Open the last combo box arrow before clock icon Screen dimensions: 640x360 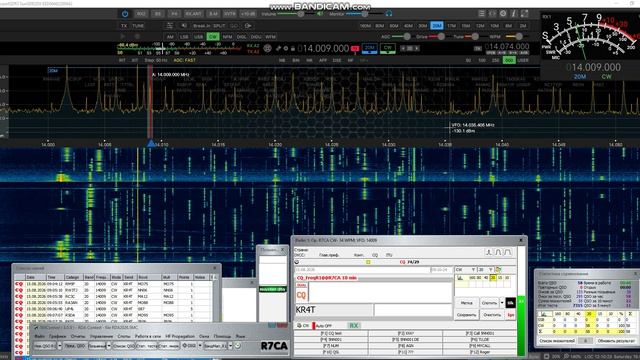(230, 346)
